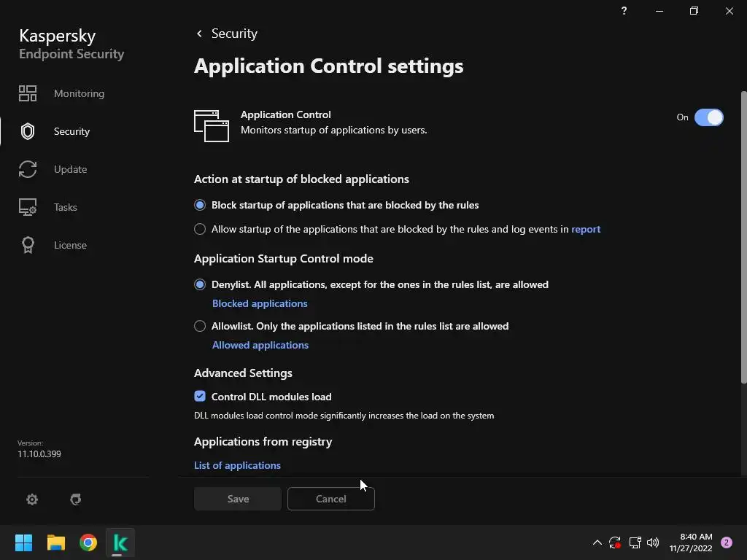Click DLL modules load warning text
Screen dimensions: 747x560
[x=344, y=415]
